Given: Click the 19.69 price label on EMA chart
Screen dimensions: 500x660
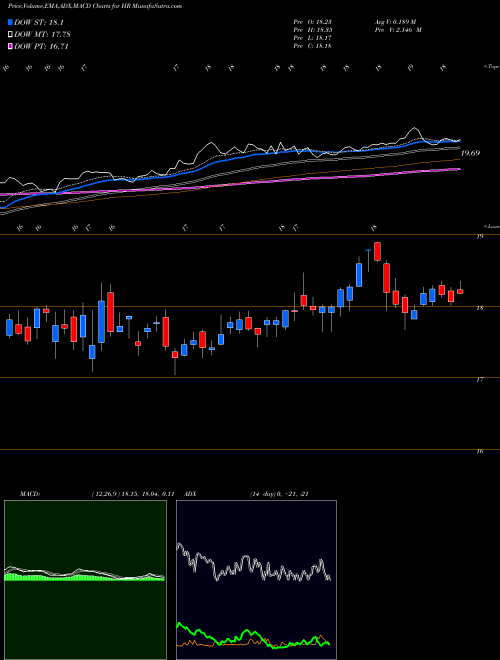Looking at the screenshot, I should coord(470,153).
